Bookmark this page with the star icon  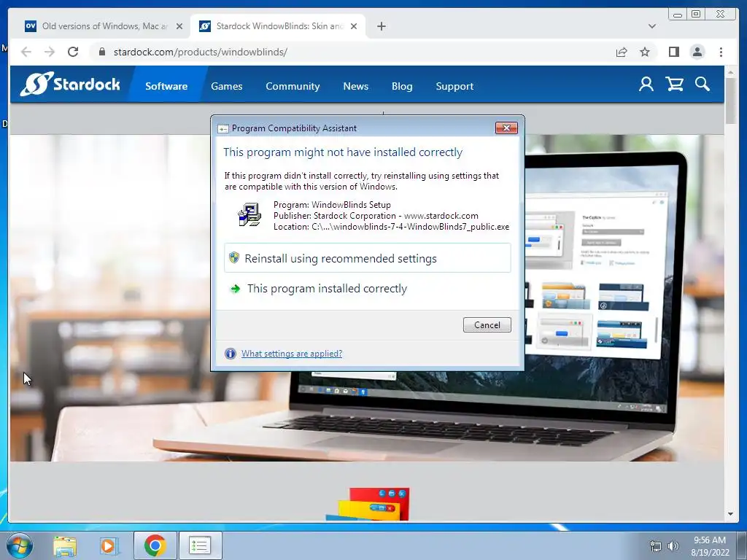tap(645, 52)
